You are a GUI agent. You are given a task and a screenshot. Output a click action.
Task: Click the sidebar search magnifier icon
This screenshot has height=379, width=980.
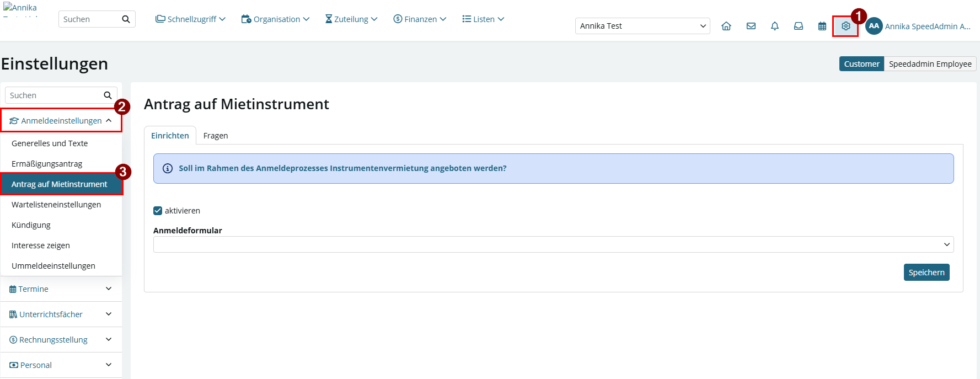click(108, 95)
